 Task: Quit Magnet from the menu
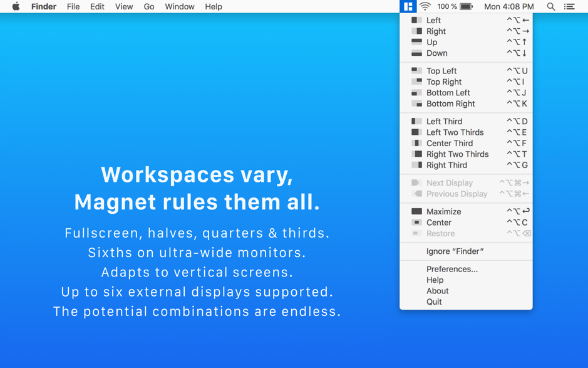[x=434, y=302]
